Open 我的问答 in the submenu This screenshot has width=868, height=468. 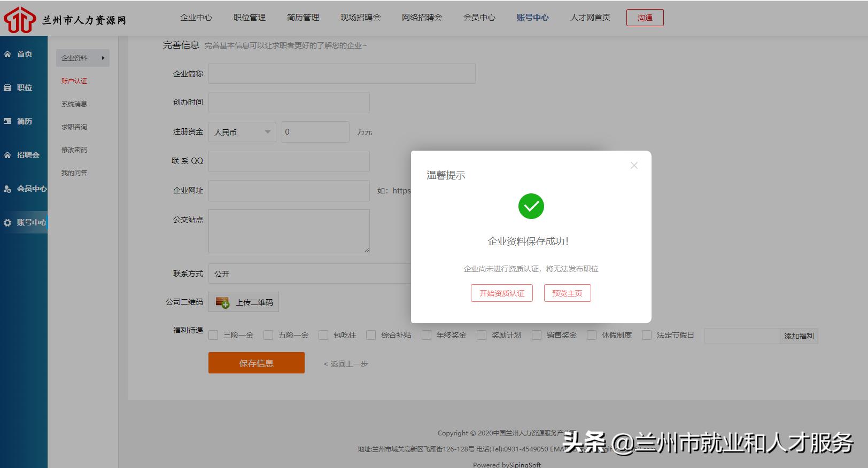[x=74, y=173]
